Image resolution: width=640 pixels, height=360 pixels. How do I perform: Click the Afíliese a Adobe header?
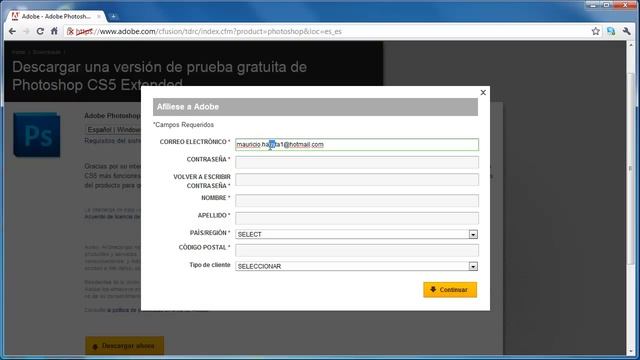(315, 107)
